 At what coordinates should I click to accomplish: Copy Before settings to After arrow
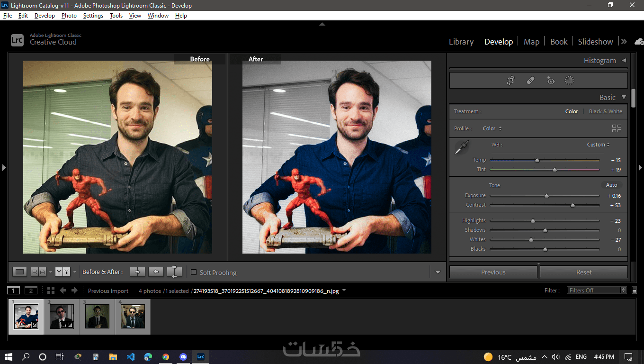(137, 272)
